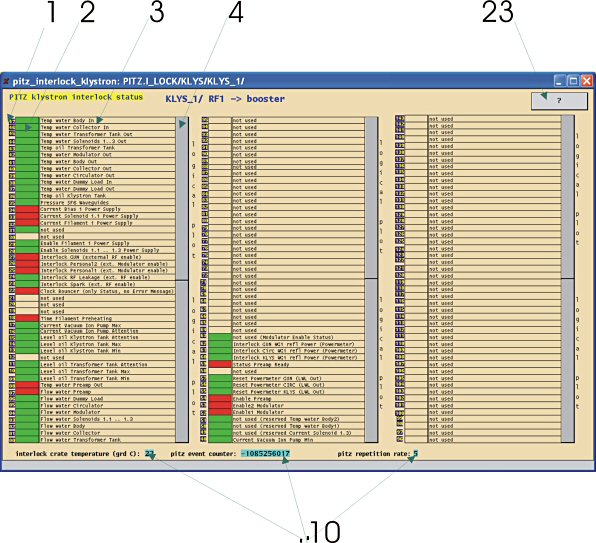596x543 pixels.
Task: Click 'Temp oil Transformer Tank' label
Action: pyautogui.click(x=78, y=148)
